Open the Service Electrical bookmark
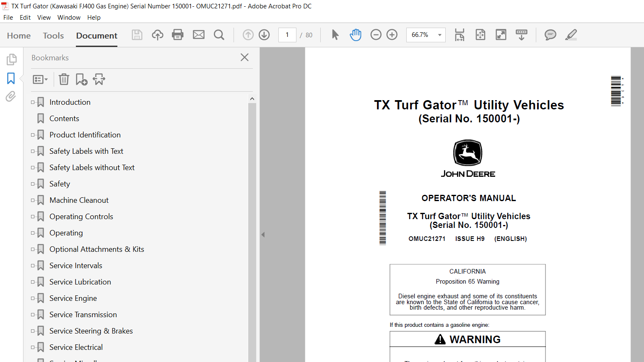This screenshot has width=644, height=362. pyautogui.click(x=76, y=347)
